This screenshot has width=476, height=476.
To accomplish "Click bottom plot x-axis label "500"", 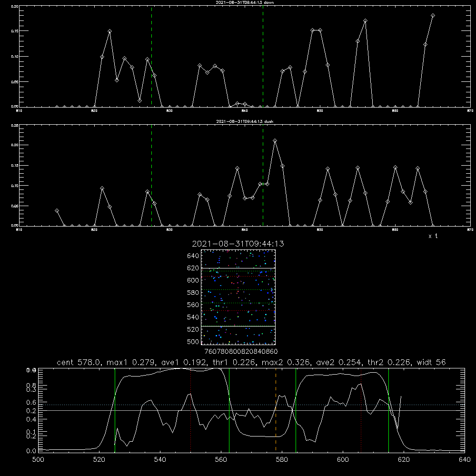I will pyautogui.click(x=38, y=460).
